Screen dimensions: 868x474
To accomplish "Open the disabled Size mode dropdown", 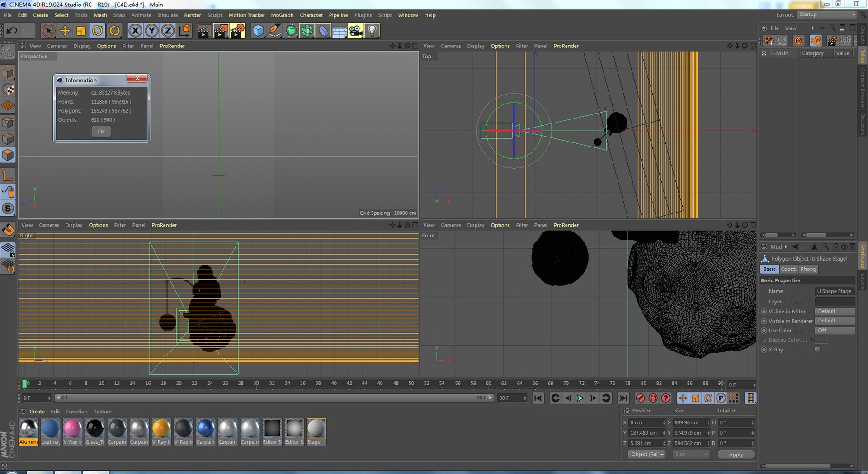I will tap(691, 454).
